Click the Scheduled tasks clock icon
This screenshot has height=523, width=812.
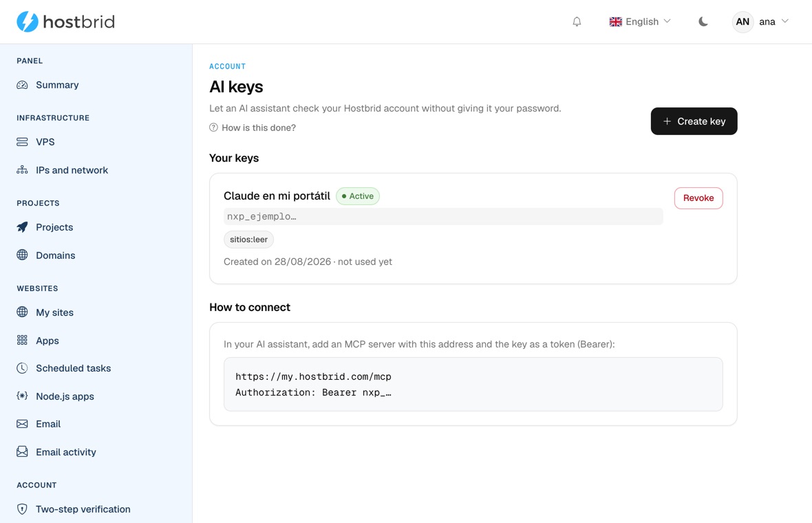[x=22, y=368]
